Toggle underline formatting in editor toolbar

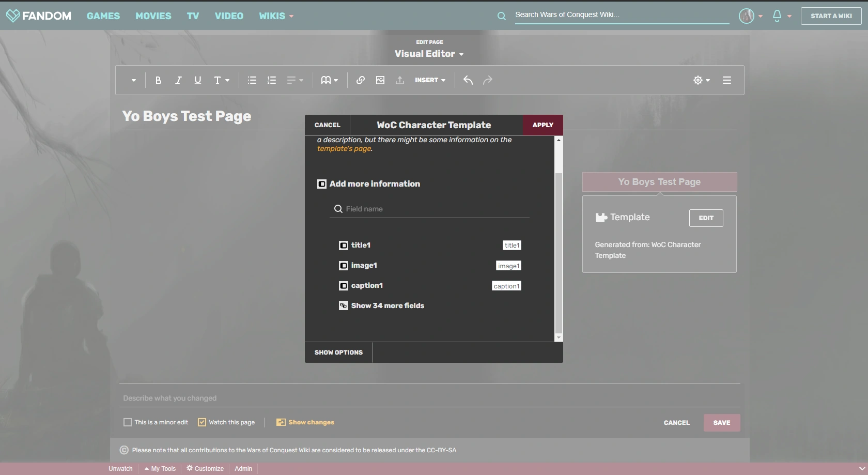coord(198,80)
